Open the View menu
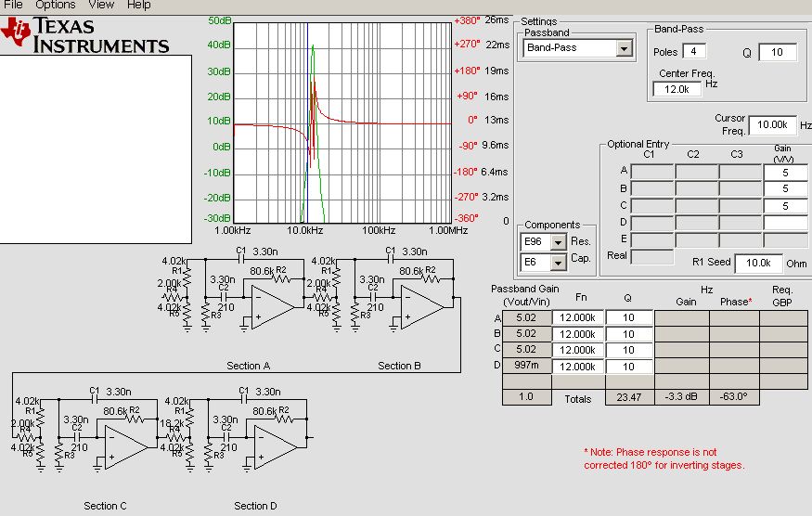The image size is (812, 516). point(101,5)
